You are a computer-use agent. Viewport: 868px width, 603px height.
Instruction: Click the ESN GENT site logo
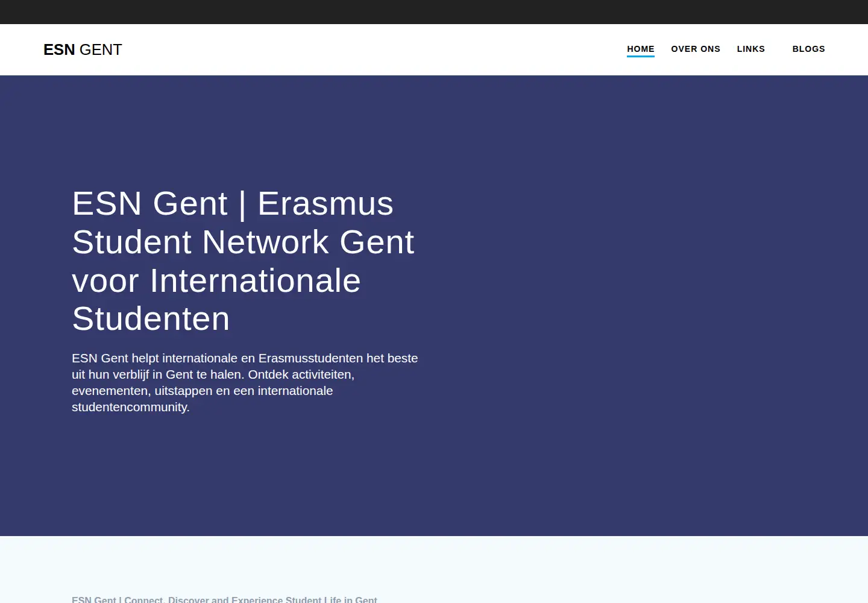(x=83, y=49)
